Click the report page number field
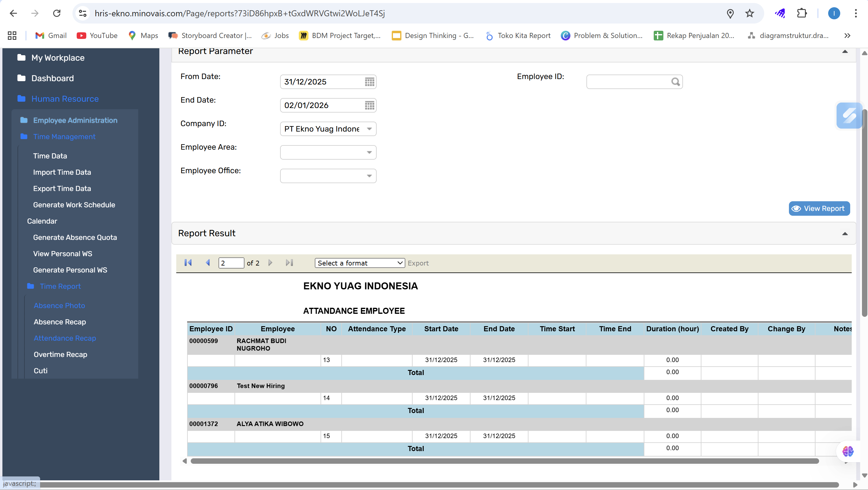 (231, 263)
